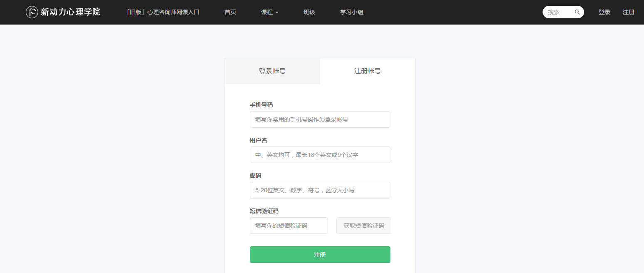644x273 pixels.
Task: Click the search magnifier icon
Action: tap(577, 12)
